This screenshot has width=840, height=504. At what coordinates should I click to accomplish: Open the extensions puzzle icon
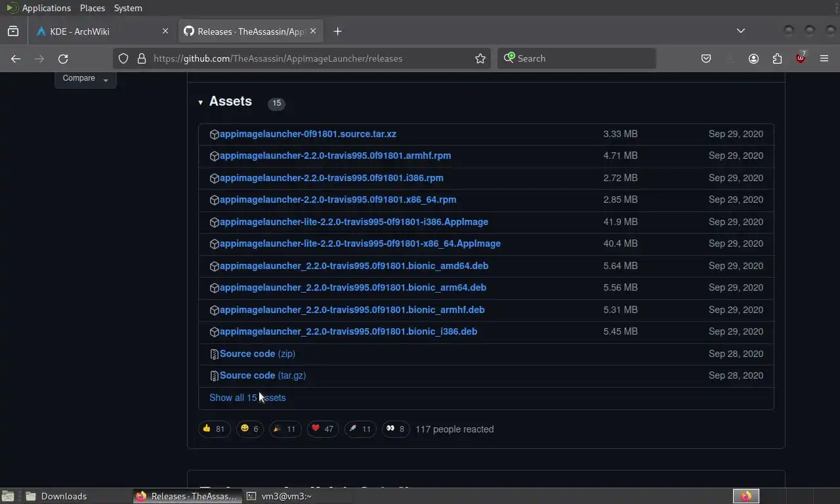click(x=777, y=58)
